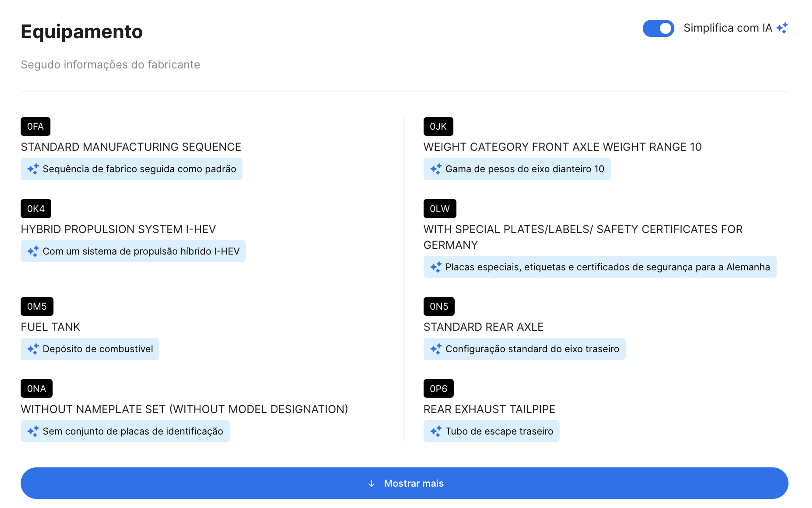Click the 0P6 code badge

[439, 388]
